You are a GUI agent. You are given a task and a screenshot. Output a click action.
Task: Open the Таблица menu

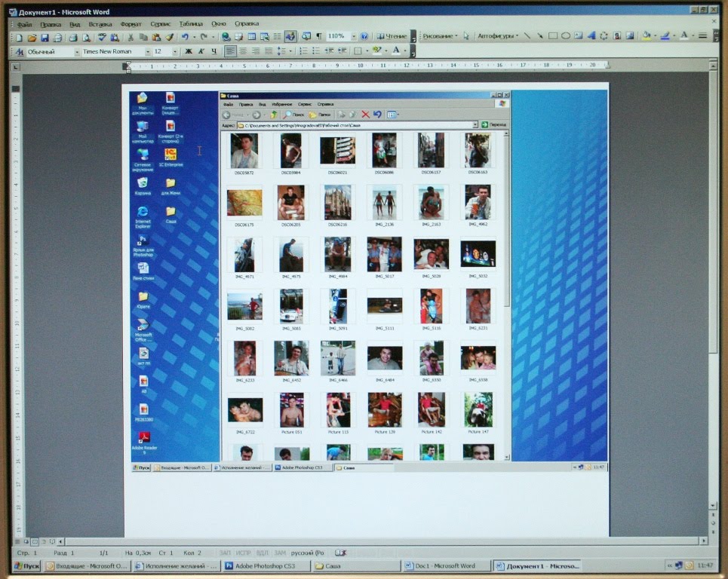click(x=191, y=23)
